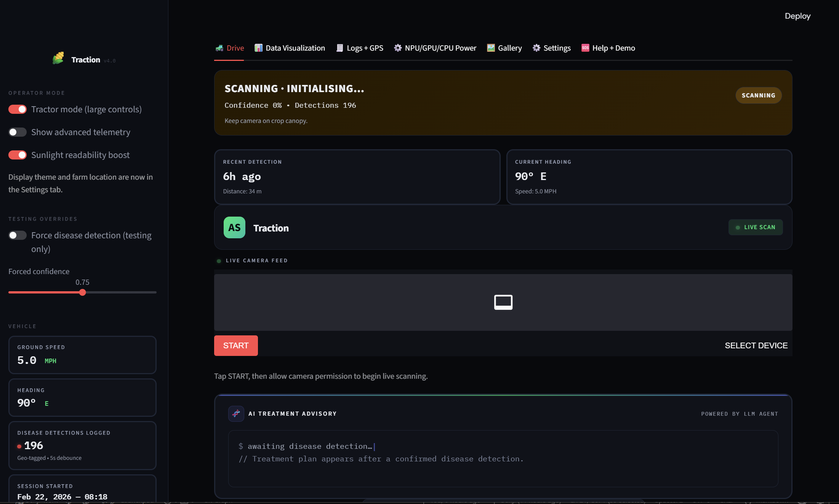The height and width of the screenshot is (504, 839).
Task: Disable Tractor mode large controls toggle
Action: click(x=18, y=110)
